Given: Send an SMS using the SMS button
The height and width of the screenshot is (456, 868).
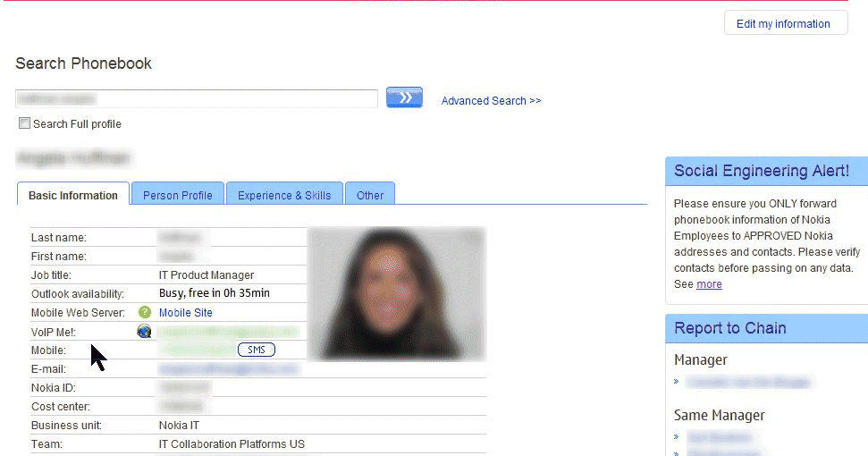Looking at the screenshot, I should [257, 350].
